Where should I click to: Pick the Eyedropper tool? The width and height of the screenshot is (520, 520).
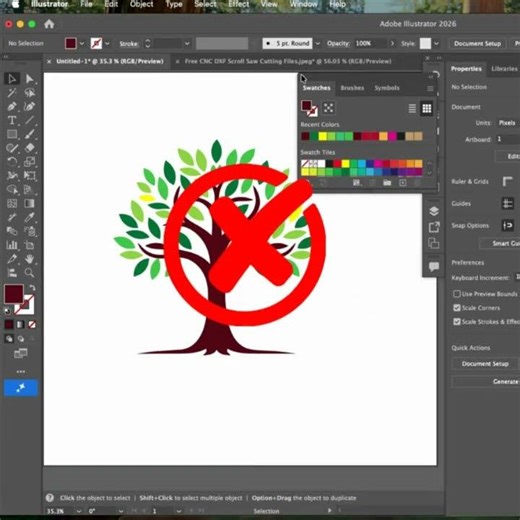pos(29,217)
